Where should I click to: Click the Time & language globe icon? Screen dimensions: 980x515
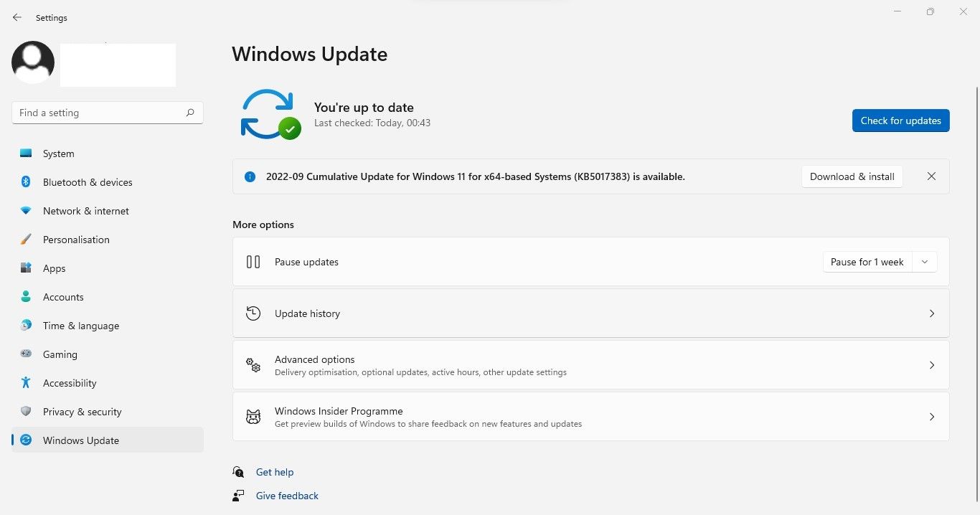pos(26,326)
